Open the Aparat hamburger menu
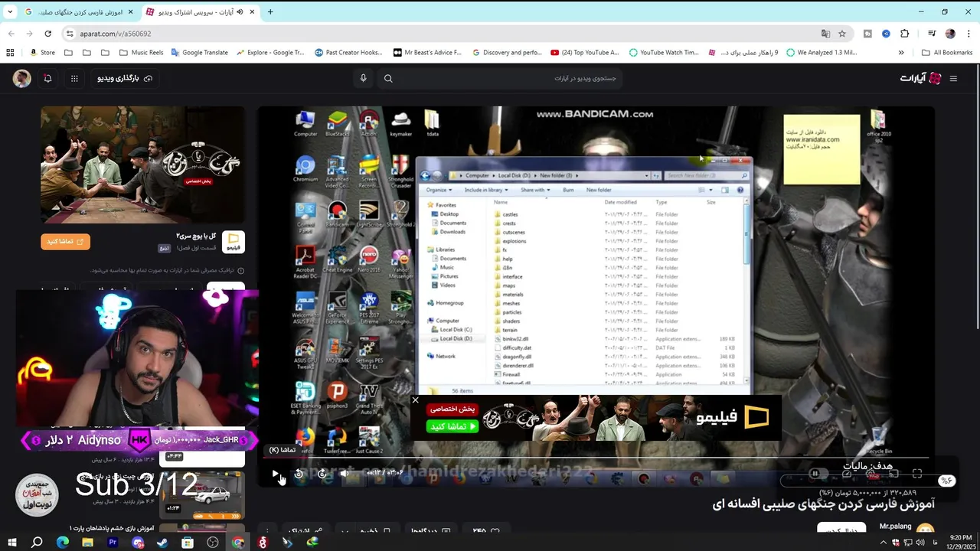This screenshot has height=551, width=980. coord(953,78)
